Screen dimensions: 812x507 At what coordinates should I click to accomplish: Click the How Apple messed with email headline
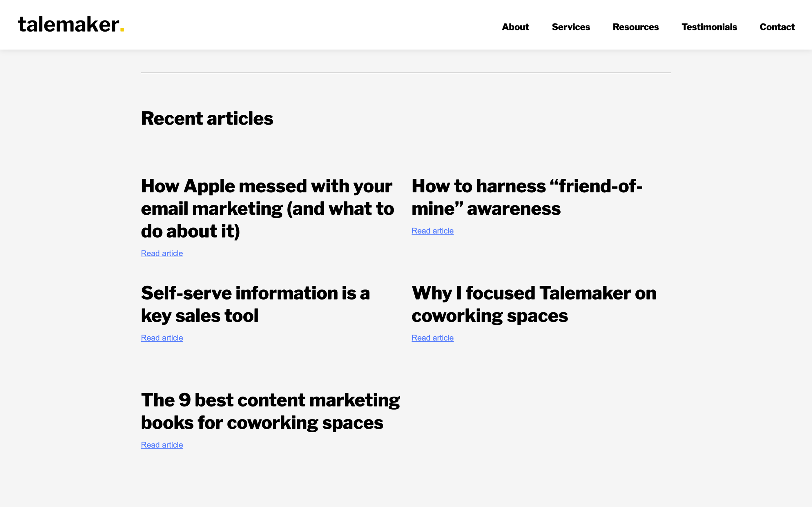point(267,209)
